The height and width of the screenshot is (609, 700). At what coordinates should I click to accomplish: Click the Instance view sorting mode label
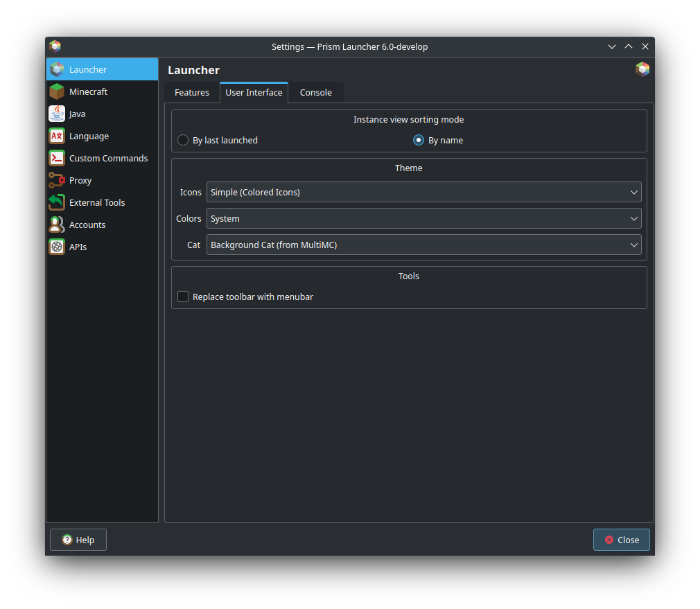[408, 120]
